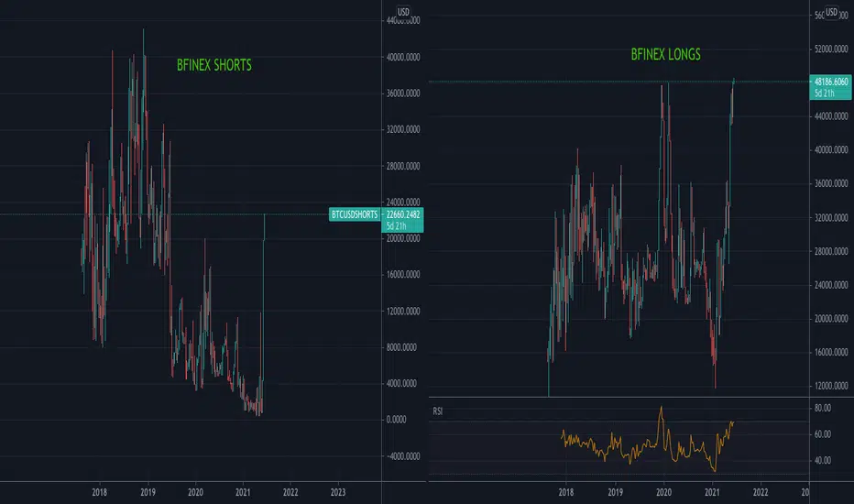Click the 40.00 level on RSI scale
854x504 pixels.
pos(823,460)
